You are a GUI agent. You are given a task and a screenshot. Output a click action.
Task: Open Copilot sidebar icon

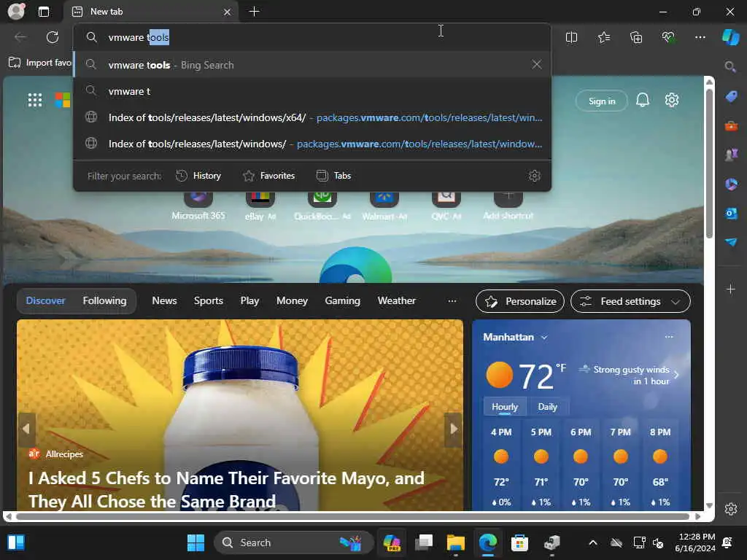click(x=731, y=37)
